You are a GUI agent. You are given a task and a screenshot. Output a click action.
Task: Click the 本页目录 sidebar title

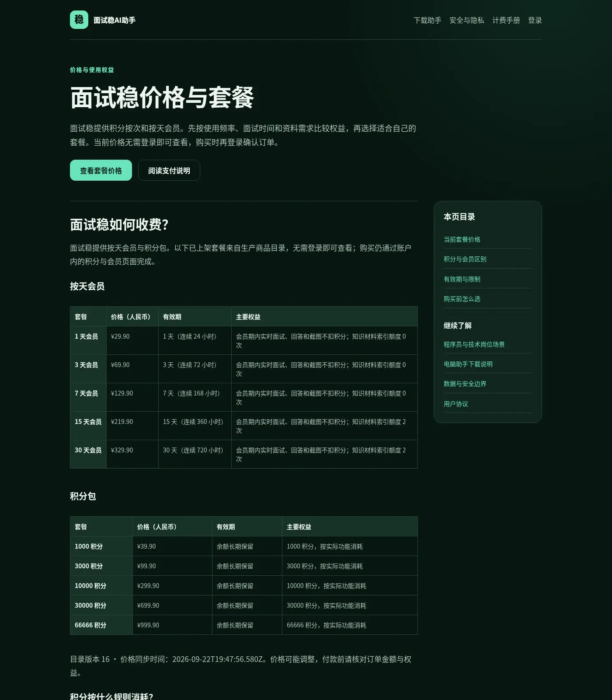pos(459,217)
